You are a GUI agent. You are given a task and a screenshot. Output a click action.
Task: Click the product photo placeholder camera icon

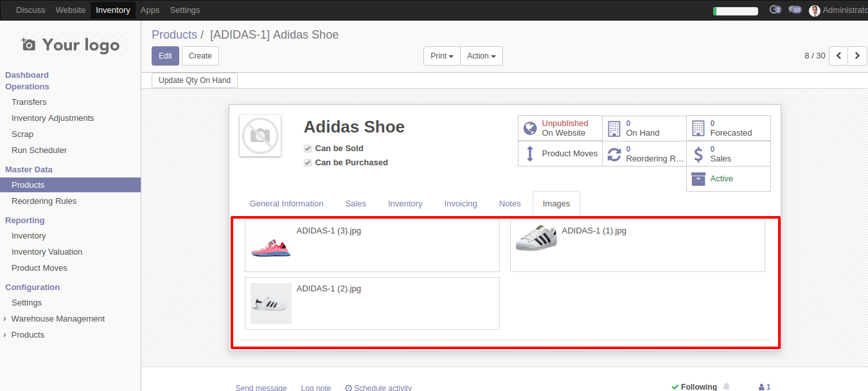click(x=260, y=136)
